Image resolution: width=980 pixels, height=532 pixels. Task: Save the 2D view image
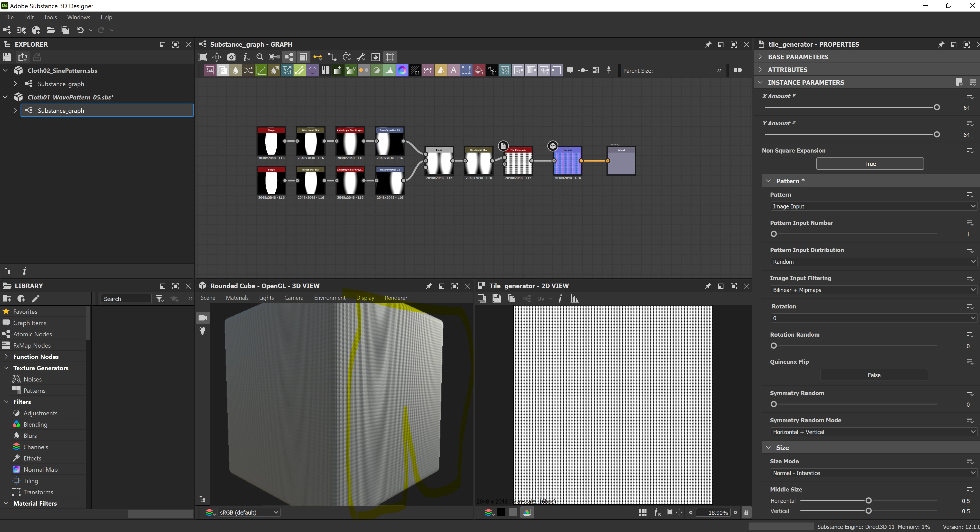coord(496,298)
